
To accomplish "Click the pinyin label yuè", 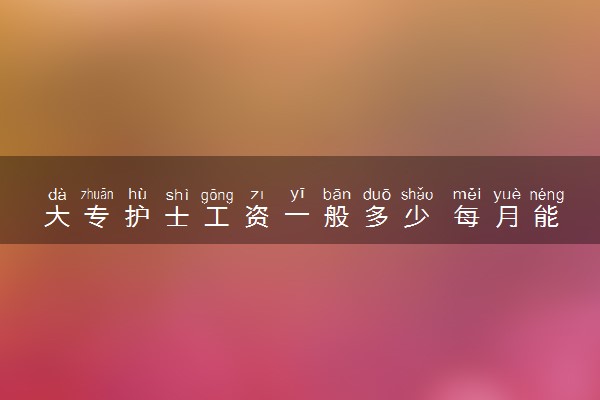I will 507,195.
